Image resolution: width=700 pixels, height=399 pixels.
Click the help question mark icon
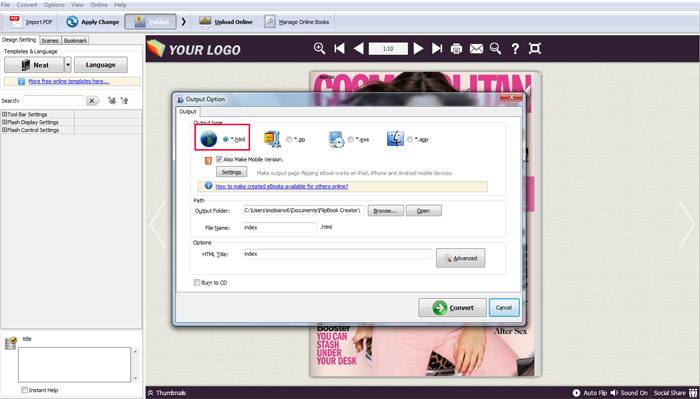pos(515,48)
